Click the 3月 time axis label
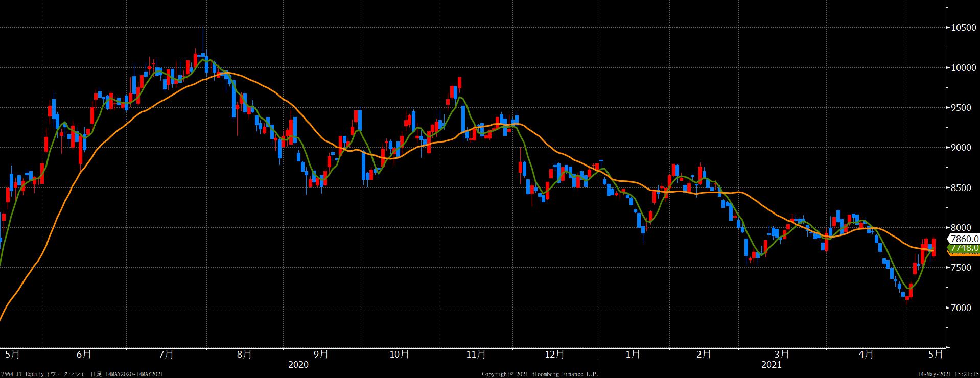The height and width of the screenshot is (378, 980). point(782,354)
